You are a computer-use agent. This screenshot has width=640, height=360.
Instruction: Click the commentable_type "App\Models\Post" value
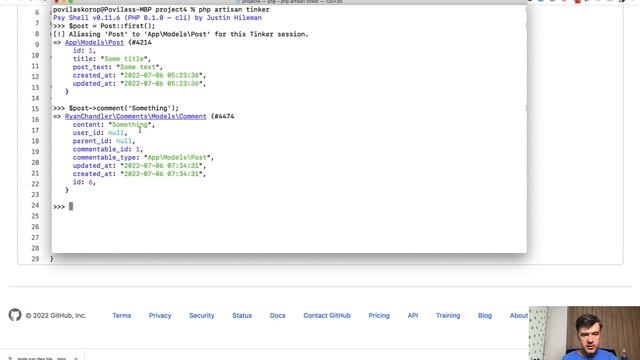coord(178,158)
